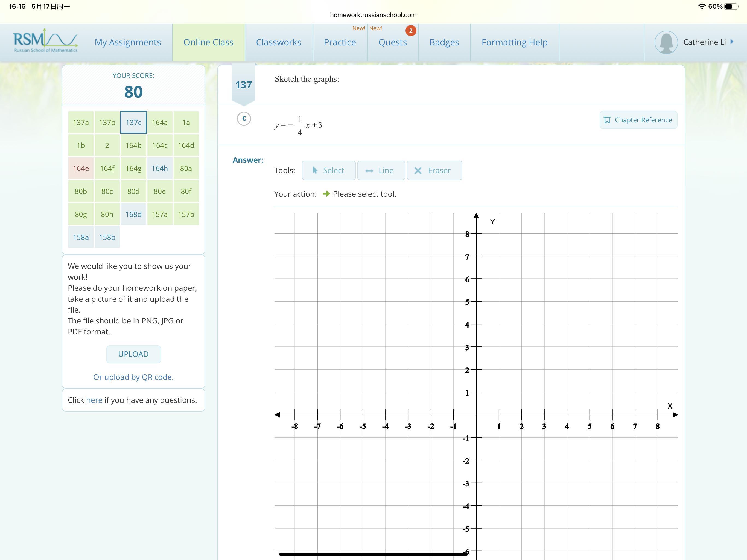Activate the Eraser tool
This screenshot has height=560, width=747.
coord(434,170)
